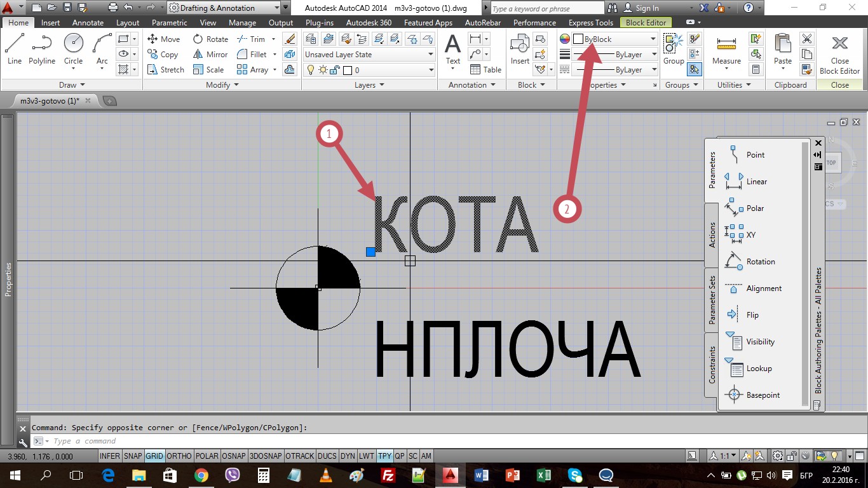Open the Express Tools ribbon tab
The image size is (868, 488).
click(591, 23)
